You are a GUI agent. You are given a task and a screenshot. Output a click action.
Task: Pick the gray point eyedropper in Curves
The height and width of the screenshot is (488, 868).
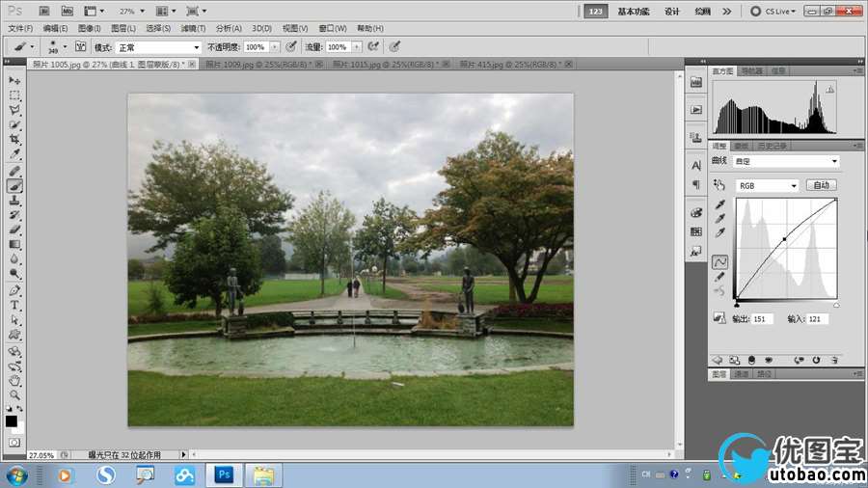pyautogui.click(x=719, y=219)
